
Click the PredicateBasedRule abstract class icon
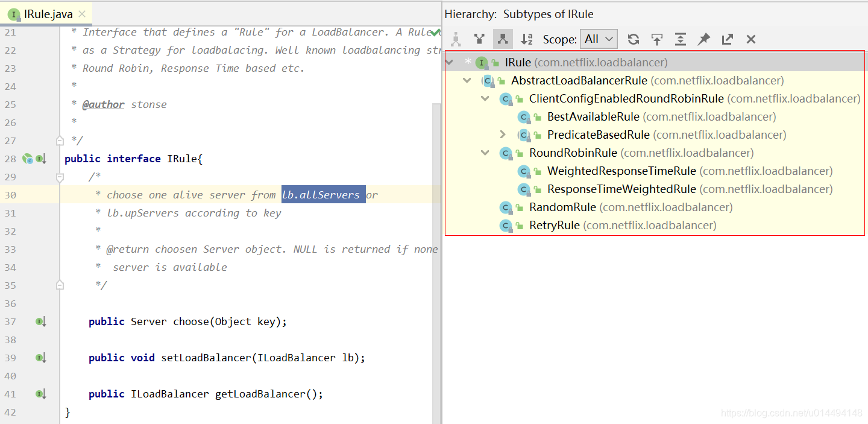524,134
